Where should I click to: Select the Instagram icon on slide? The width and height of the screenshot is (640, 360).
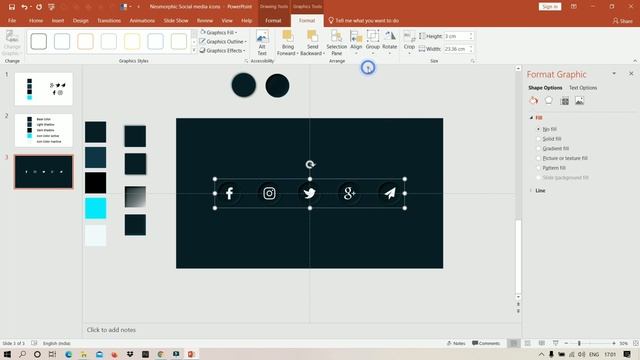pos(269,193)
